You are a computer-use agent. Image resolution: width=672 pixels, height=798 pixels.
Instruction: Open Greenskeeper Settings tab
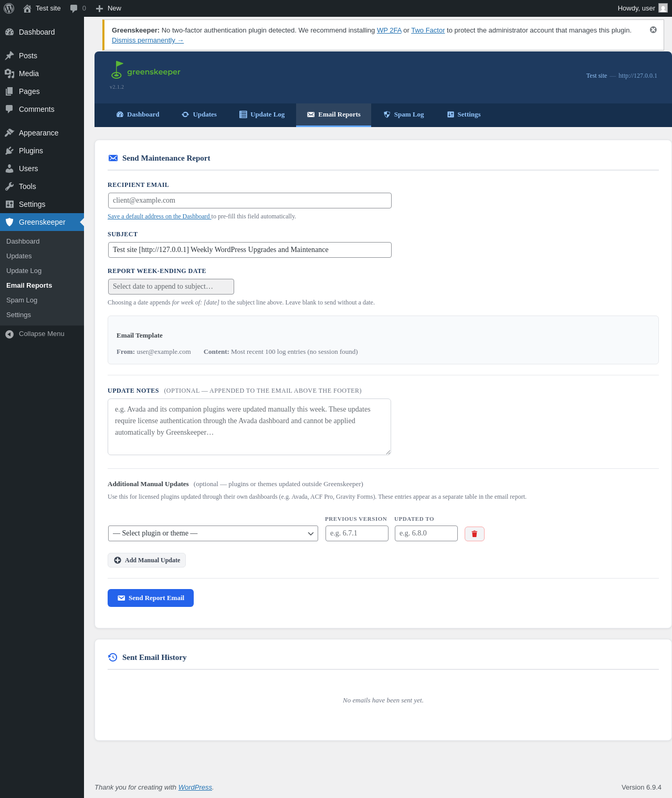[x=464, y=114]
